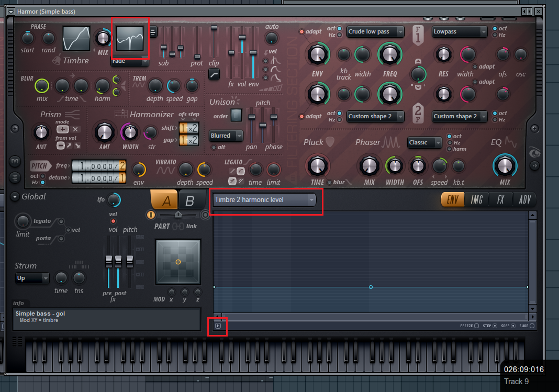Open the envelope editor options arrow button
This screenshot has height=392, width=559.
[218, 326]
